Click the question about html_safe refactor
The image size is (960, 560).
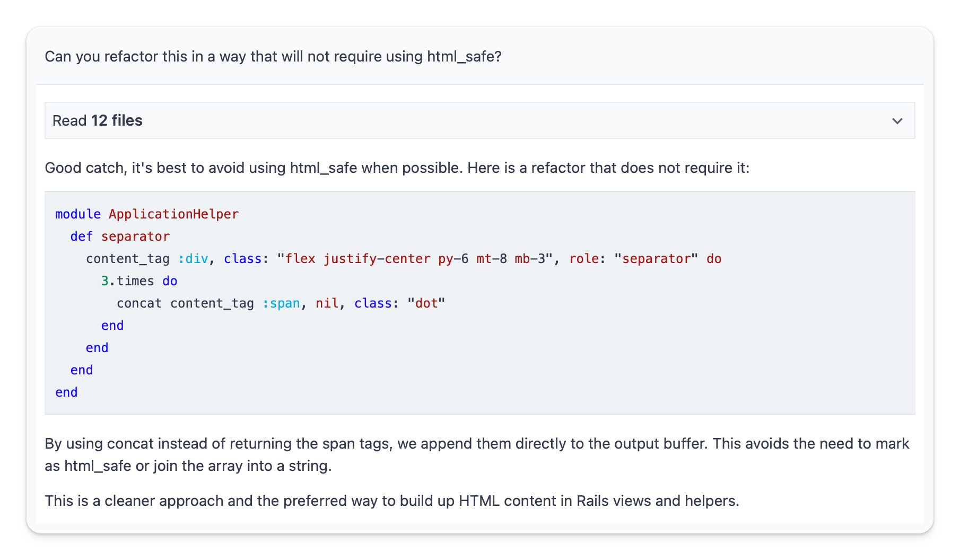(273, 57)
